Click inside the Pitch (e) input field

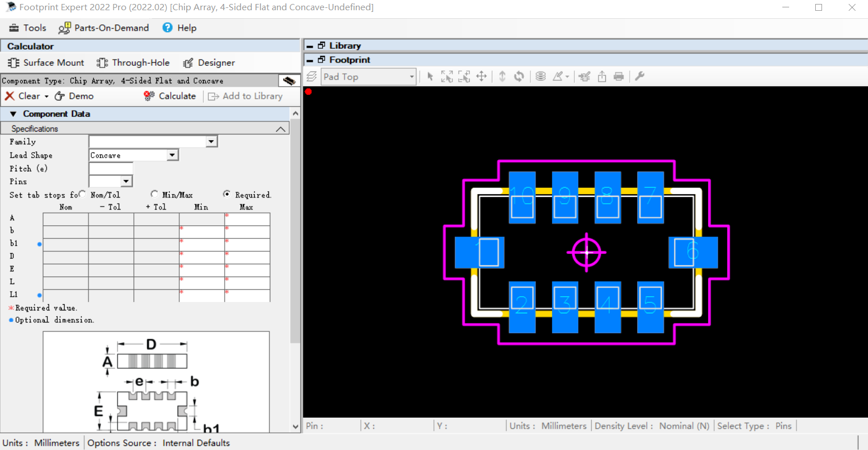tap(111, 168)
